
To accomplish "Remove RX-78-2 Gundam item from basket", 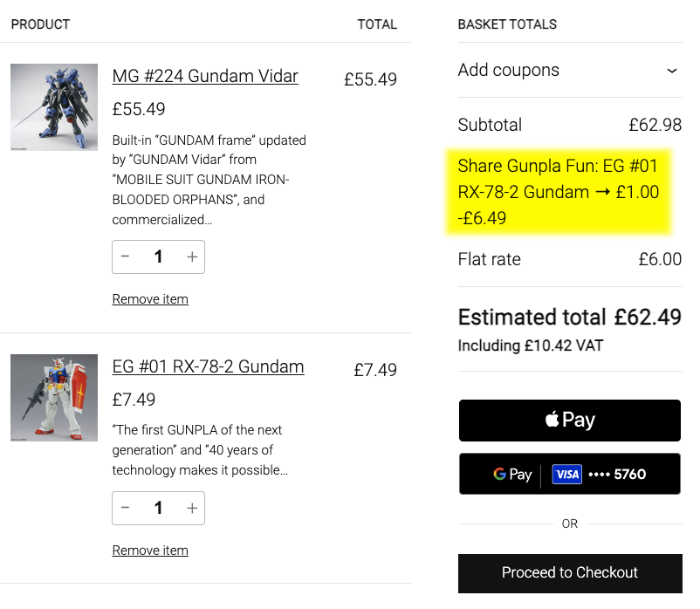I will [x=150, y=551].
